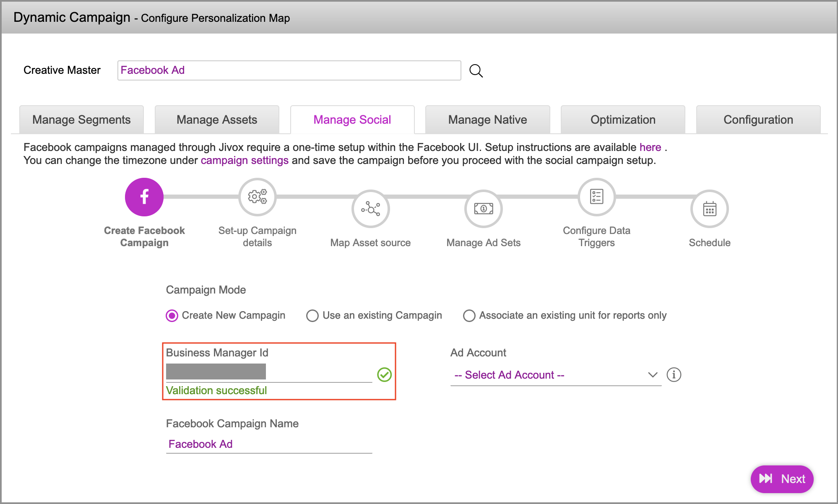Click the Ad Account info icon
The height and width of the screenshot is (504, 838).
(x=674, y=374)
